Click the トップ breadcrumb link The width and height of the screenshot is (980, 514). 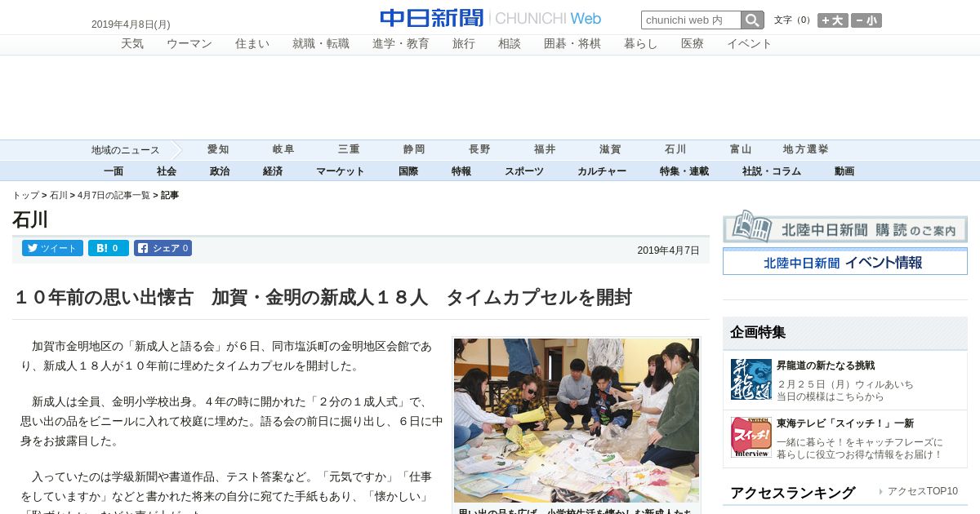tap(25, 196)
